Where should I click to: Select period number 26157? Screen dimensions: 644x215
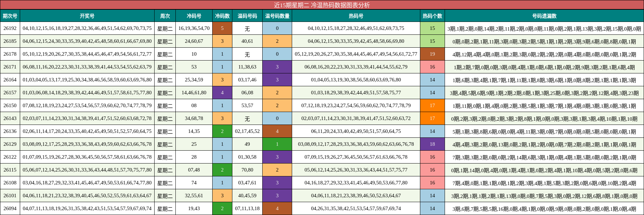click(10, 93)
